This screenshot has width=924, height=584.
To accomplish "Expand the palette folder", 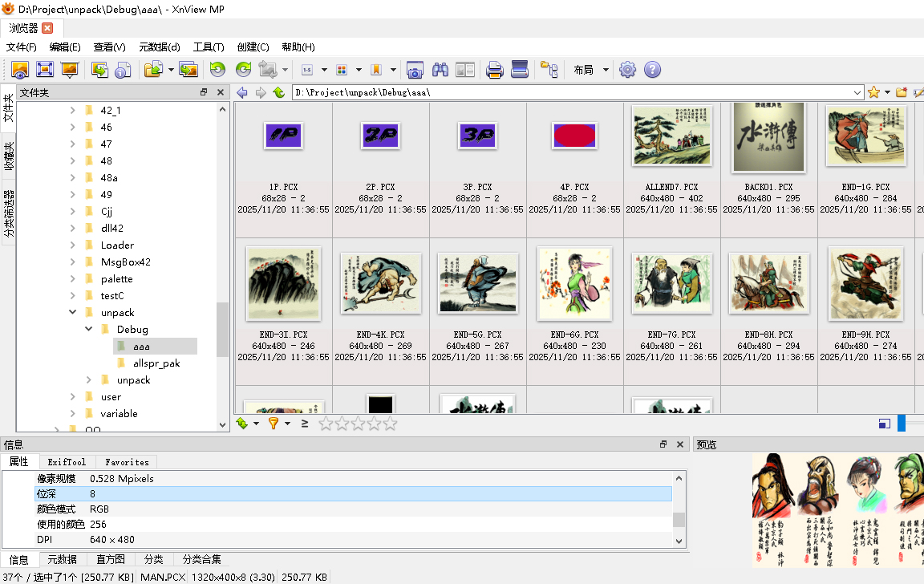I will coord(72,278).
